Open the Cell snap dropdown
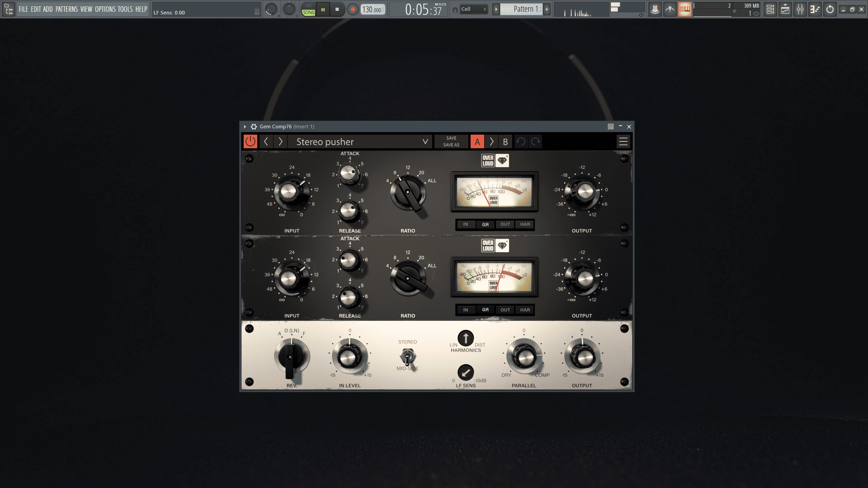The width and height of the screenshot is (868, 488). pyautogui.click(x=474, y=9)
